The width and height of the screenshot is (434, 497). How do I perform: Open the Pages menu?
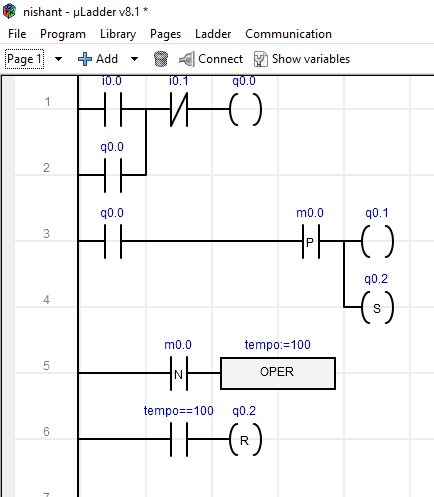[165, 34]
